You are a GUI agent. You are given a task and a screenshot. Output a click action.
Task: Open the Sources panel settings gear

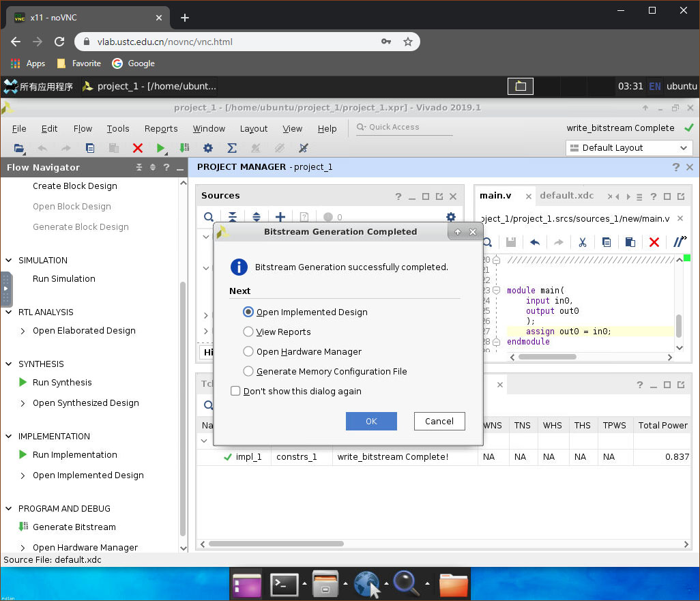pos(451,217)
